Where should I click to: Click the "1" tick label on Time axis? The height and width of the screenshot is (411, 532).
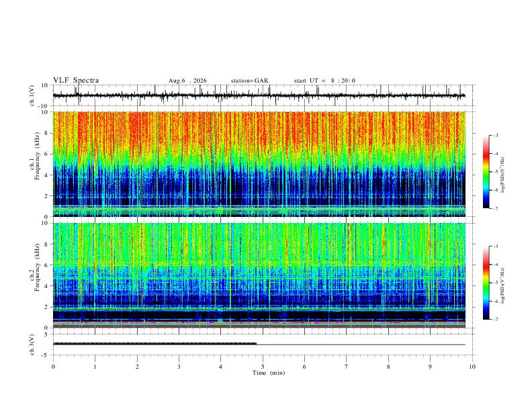click(x=95, y=367)
